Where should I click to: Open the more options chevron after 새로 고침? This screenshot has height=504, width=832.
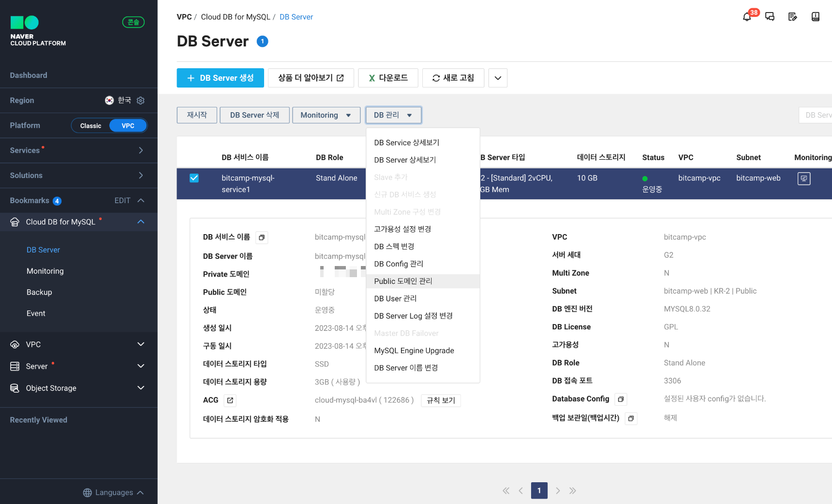[x=498, y=78]
